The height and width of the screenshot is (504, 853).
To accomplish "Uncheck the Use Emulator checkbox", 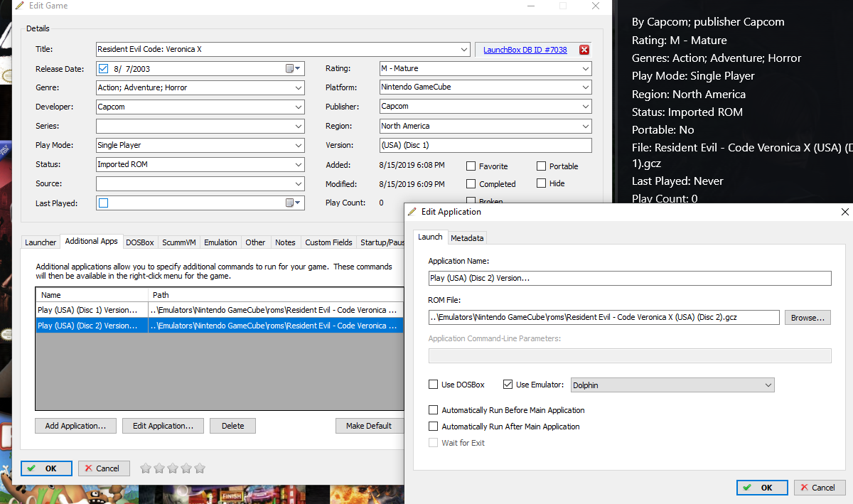I will coord(508,385).
